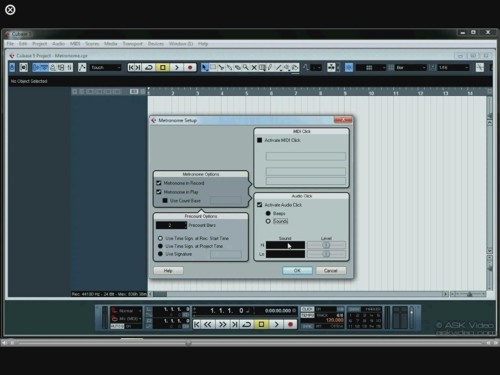
Task: Open the Help menu in menu bar
Action: coord(203,44)
